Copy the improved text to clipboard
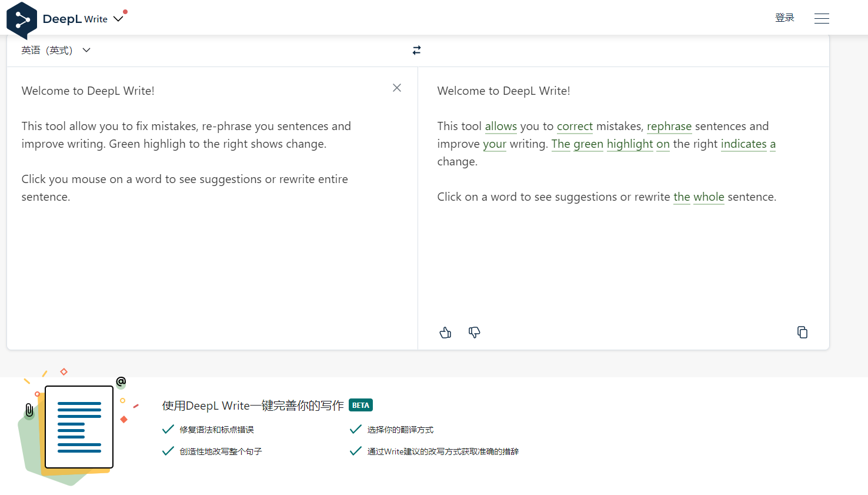 coord(802,333)
